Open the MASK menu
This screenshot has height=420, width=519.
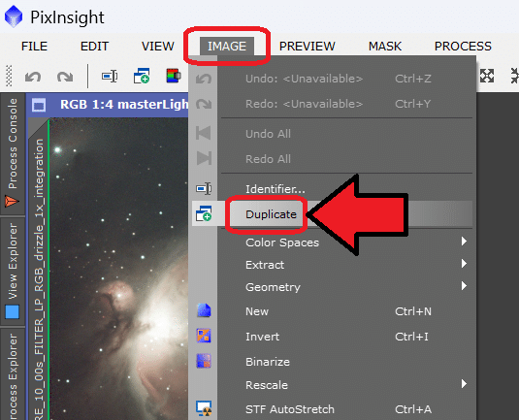tap(385, 46)
